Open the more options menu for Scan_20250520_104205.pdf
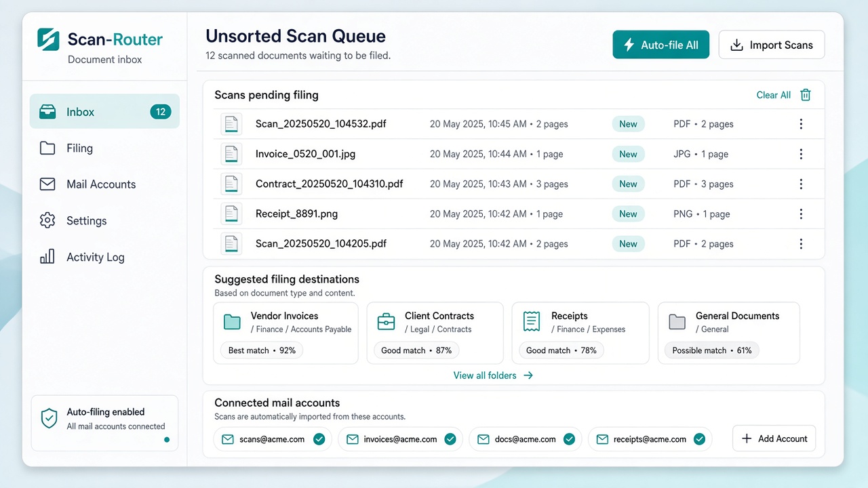The image size is (868, 488). tap(801, 243)
